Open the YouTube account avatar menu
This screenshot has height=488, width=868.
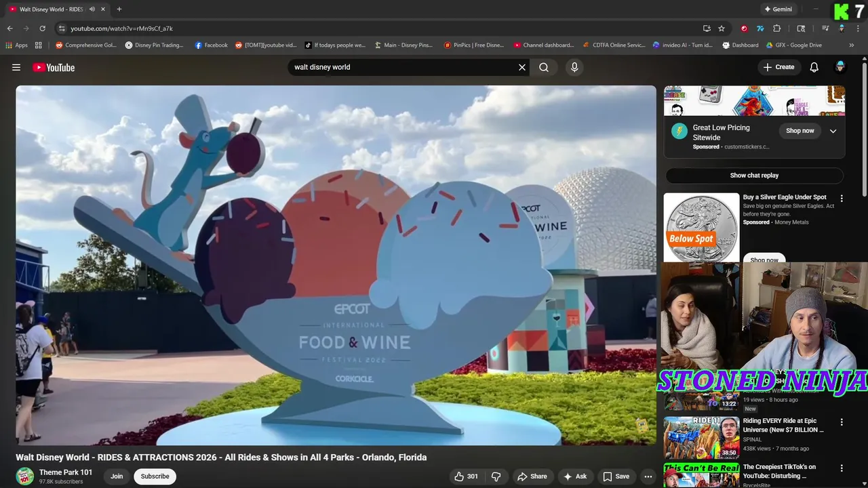pos(840,66)
